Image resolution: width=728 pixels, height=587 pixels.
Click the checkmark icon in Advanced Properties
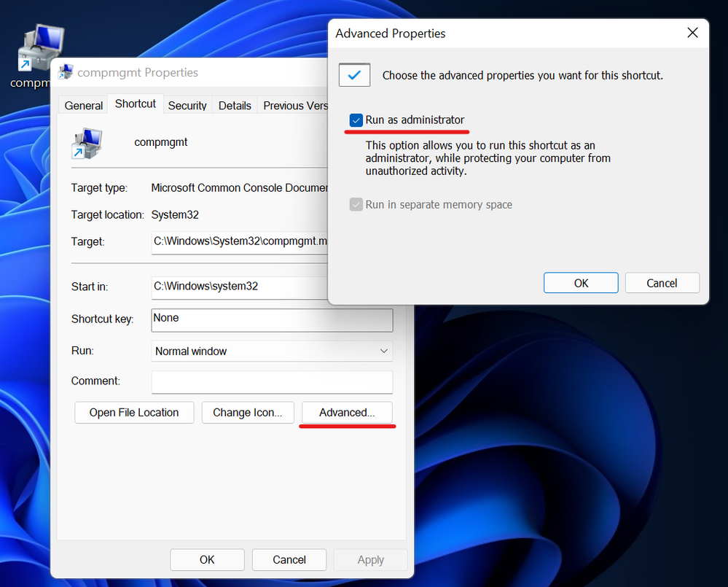coord(354,75)
